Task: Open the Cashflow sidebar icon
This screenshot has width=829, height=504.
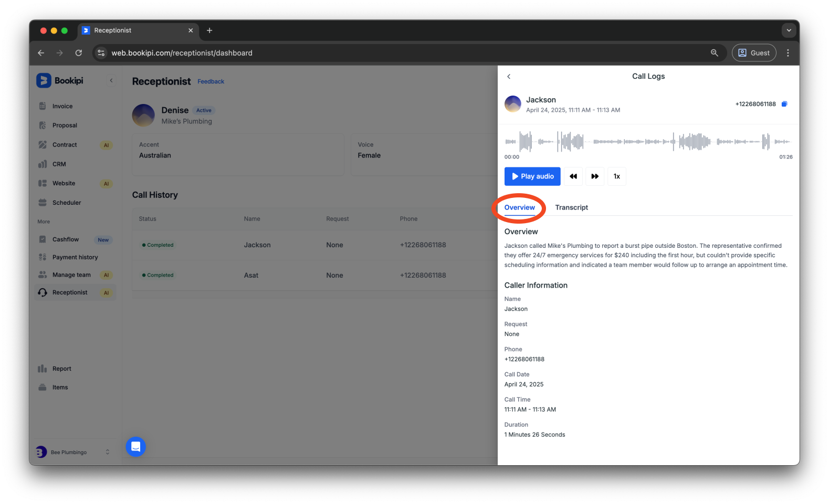Action: tap(43, 239)
